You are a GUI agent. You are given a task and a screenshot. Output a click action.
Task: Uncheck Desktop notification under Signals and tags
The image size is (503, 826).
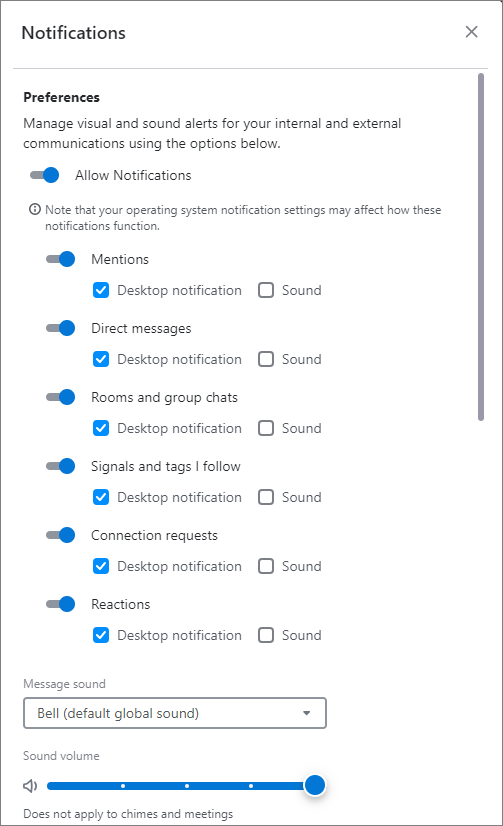tap(101, 497)
